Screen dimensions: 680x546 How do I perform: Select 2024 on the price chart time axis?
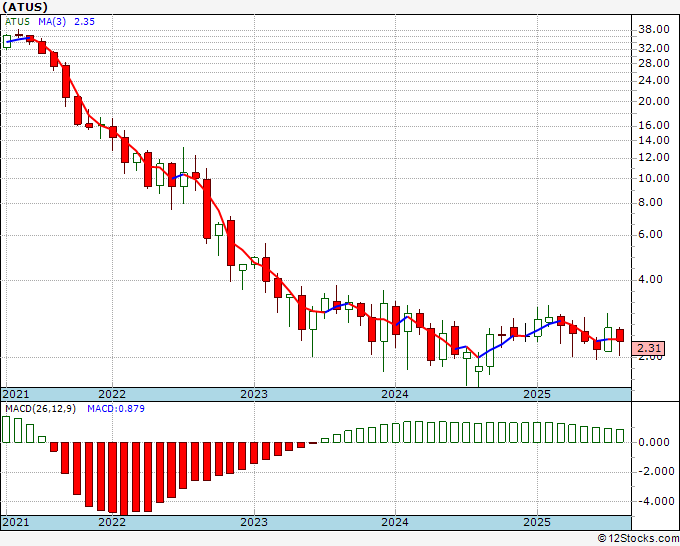point(395,394)
